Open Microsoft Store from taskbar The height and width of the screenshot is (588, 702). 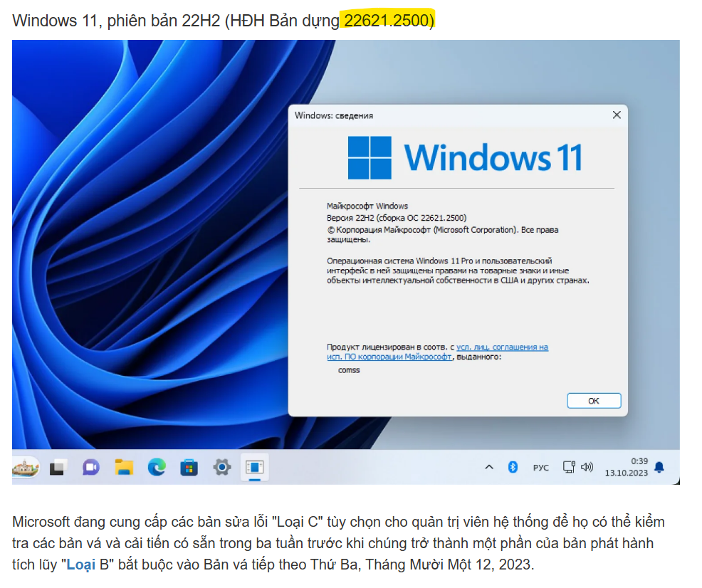pos(189,468)
